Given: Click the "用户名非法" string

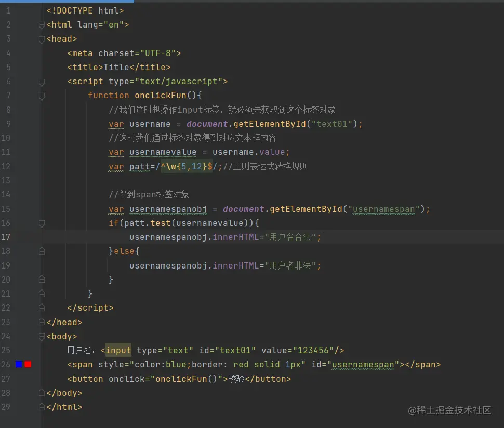Looking at the screenshot, I should tap(290, 265).
